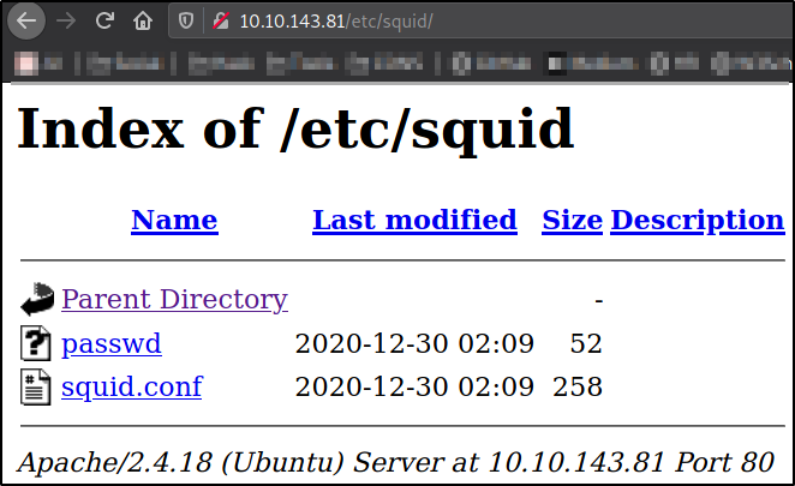Image resolution: width=795 pixels, height=486 pixels.
Task: Click the browser forward arrow button
Action: (x=66, y=21)
